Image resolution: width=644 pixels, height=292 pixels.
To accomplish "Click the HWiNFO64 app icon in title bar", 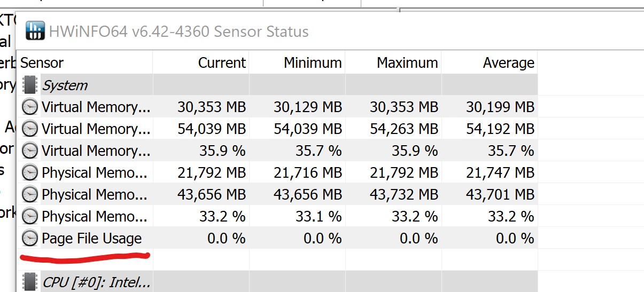I will coord(35,31).
